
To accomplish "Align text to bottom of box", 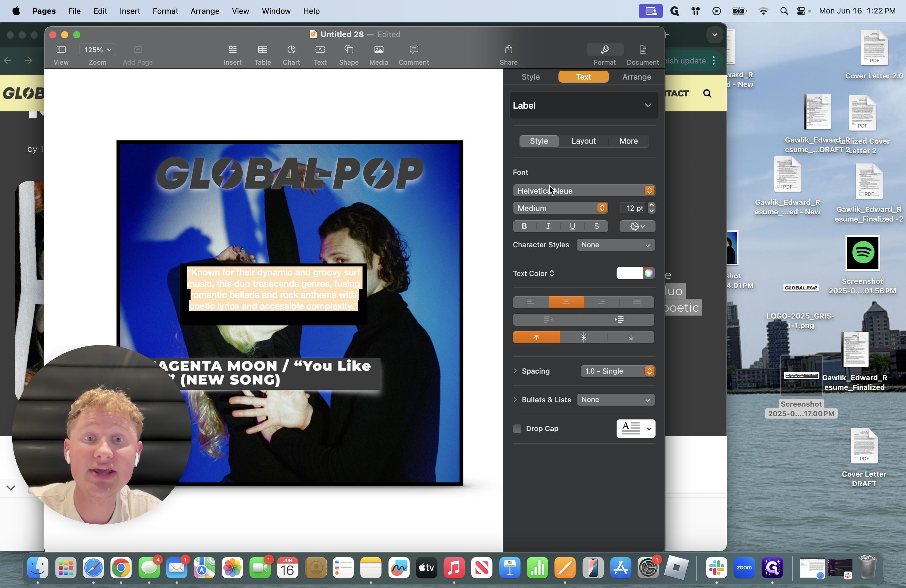I will pos(631,337).
